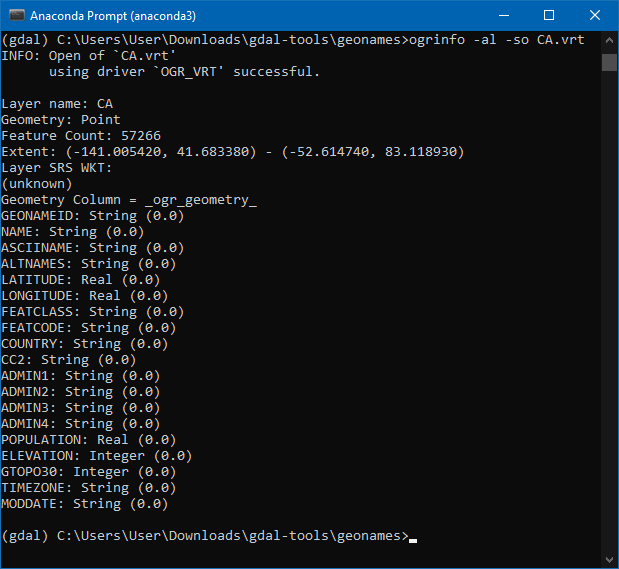This screenshot has height=569, width=619.
Task: Click the 'INFO: Open of CA.vrt' line
Action: pos(90,56)
